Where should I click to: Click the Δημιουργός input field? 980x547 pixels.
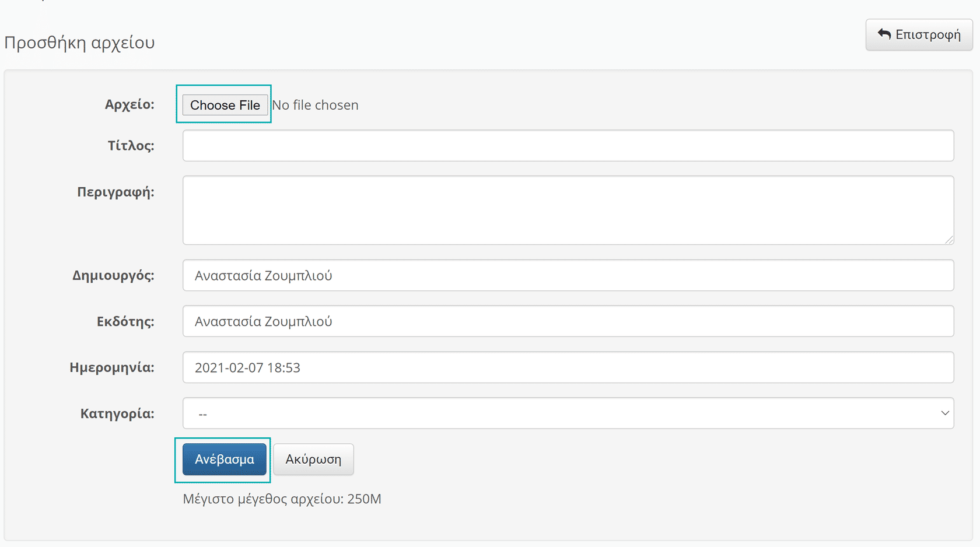[568, 275]
